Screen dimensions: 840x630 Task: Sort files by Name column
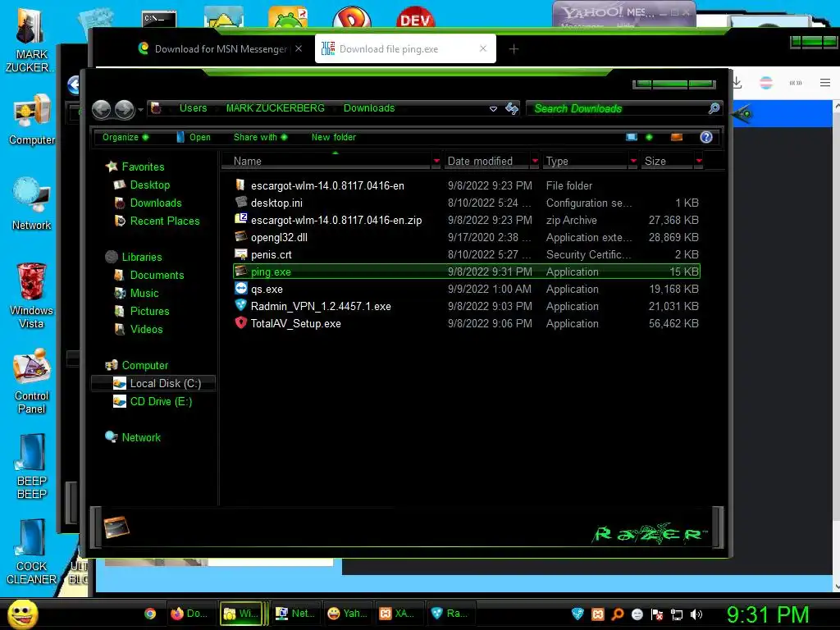click(x=326, y=162)
